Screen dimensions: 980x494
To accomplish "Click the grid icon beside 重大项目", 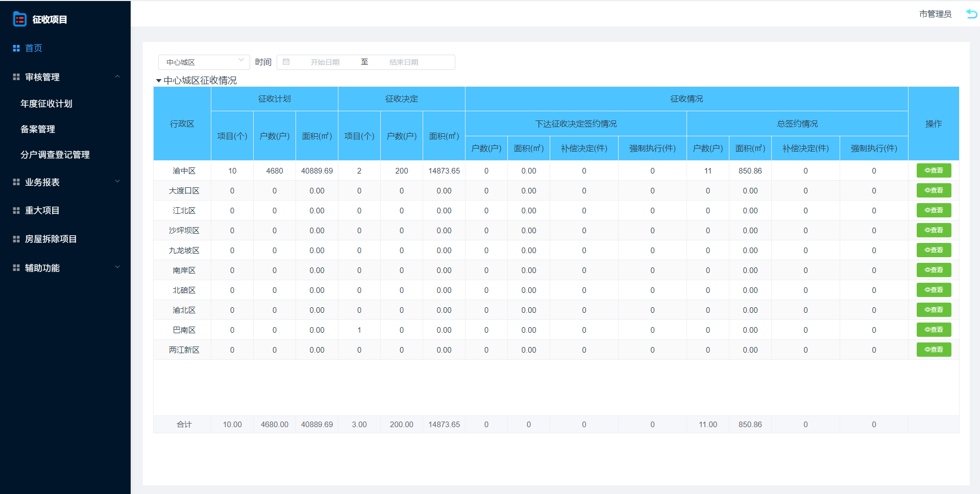I will [x=16, y=210].
